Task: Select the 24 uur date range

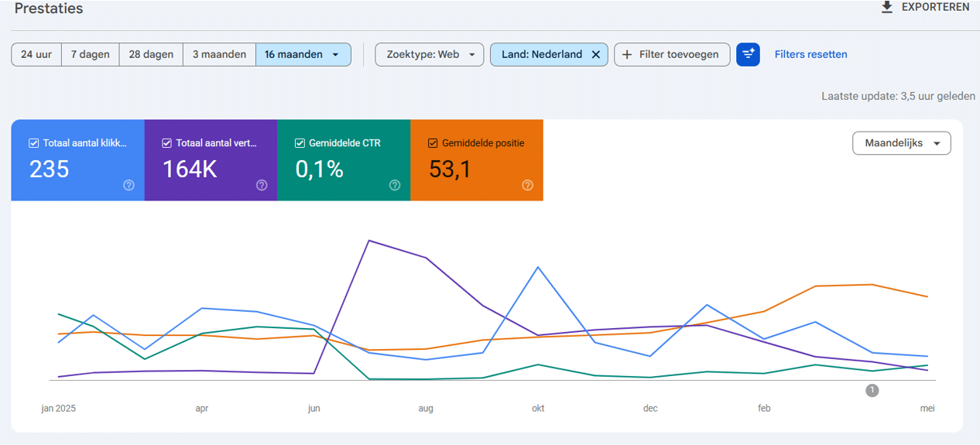Action: (x=36, y=54)
